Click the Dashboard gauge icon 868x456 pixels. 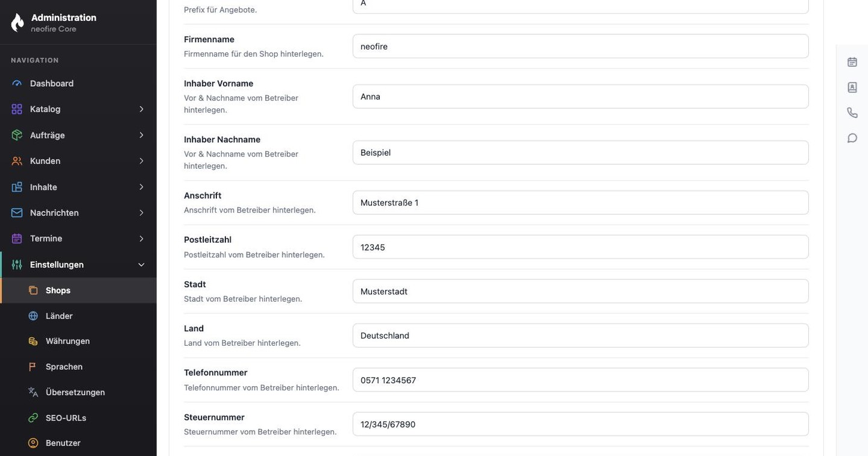17,84
